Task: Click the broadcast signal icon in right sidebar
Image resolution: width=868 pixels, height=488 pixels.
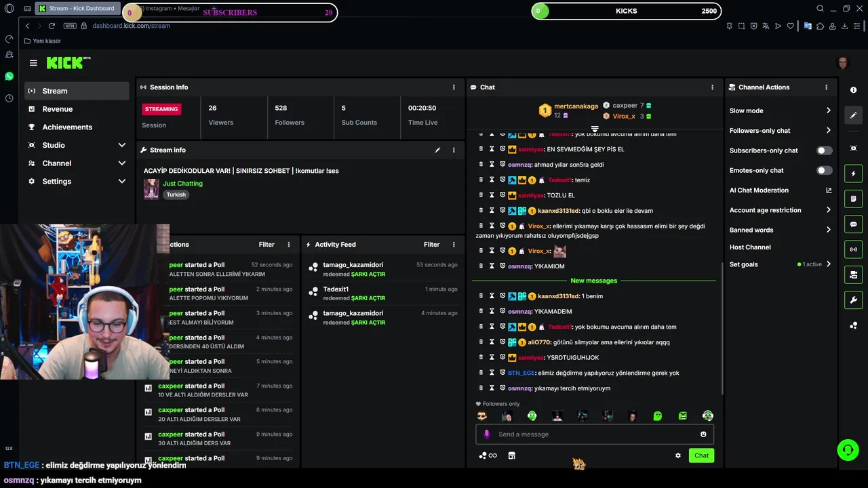Action: click(853, 249)
